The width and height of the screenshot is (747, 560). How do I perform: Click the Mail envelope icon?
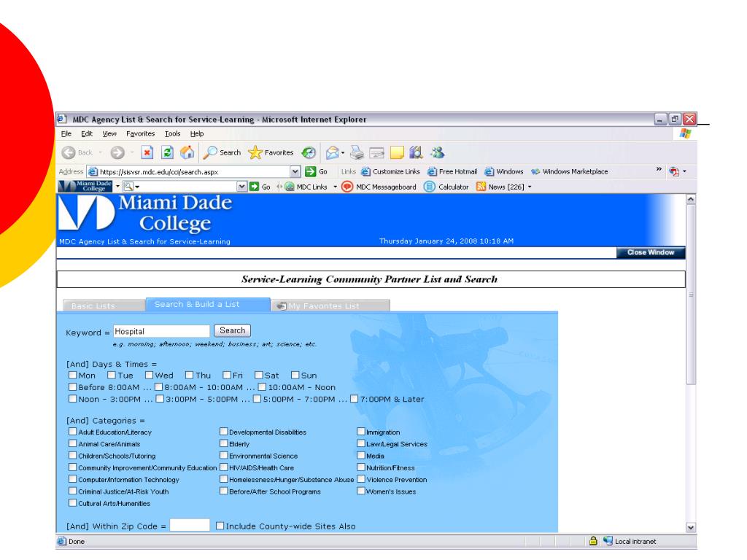pos(332,152)
